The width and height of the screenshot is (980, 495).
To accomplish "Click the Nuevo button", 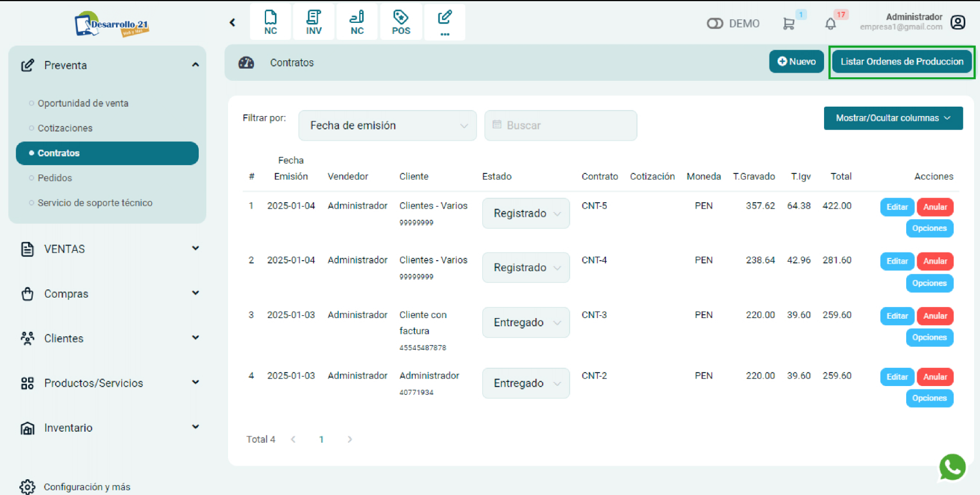I will 796,62.
